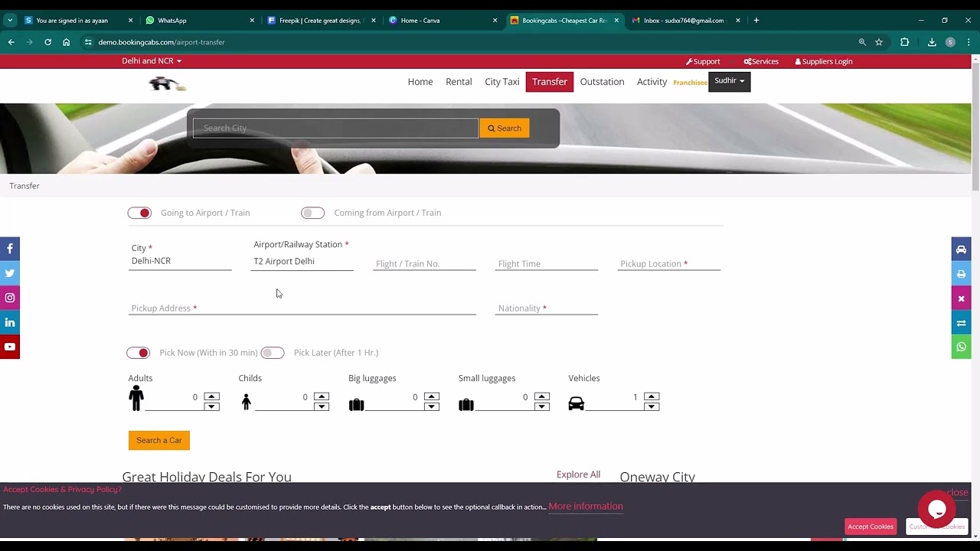Open Sudhir user account dropdown
Screen dimensions: 980x551
click(730, 81)
